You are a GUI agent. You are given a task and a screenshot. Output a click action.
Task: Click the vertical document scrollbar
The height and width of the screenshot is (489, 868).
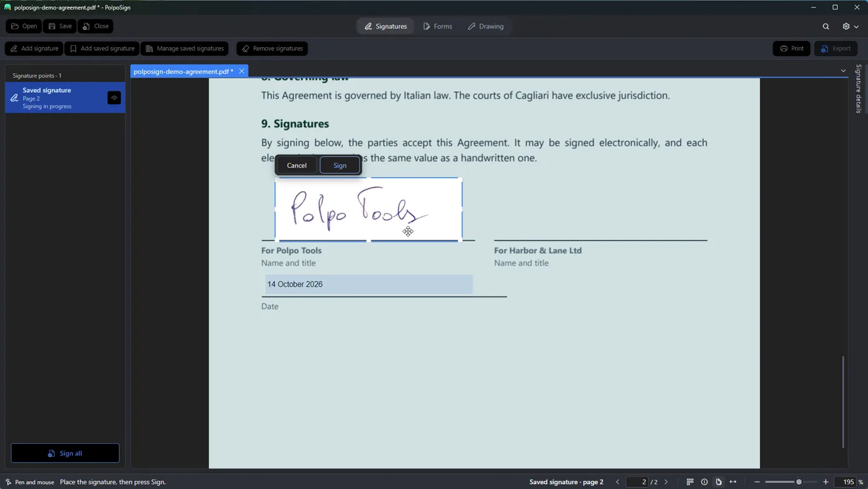[x=843, y=402]
